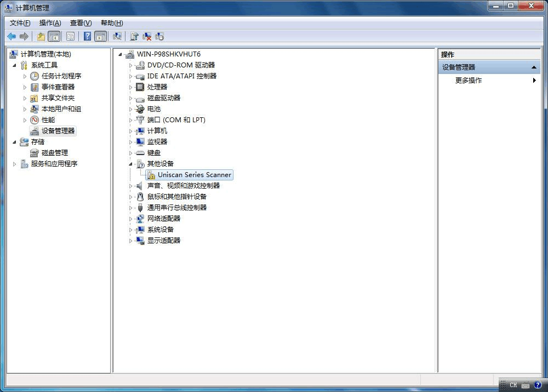Image resolution: width=548 pixels, height=392 pixels.
Task: Collapse the 存储 tree node
Action: (15, 142)
